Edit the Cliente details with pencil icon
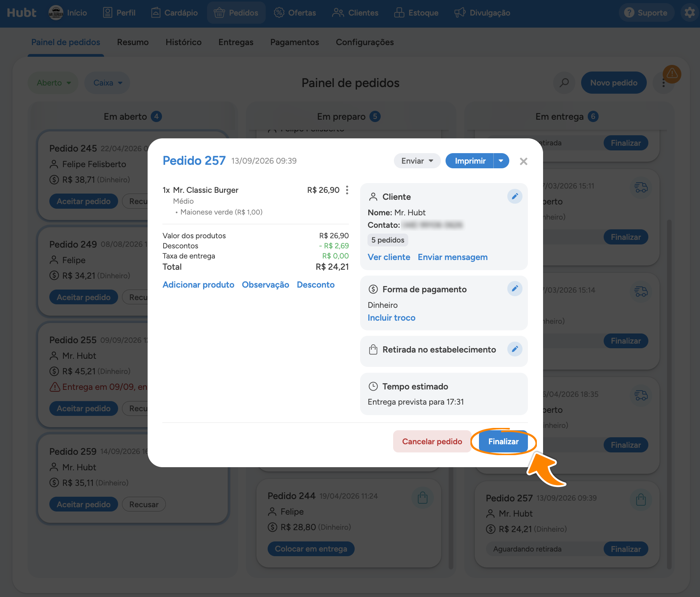This screenshot has height=597, width=700. point(515,196)
